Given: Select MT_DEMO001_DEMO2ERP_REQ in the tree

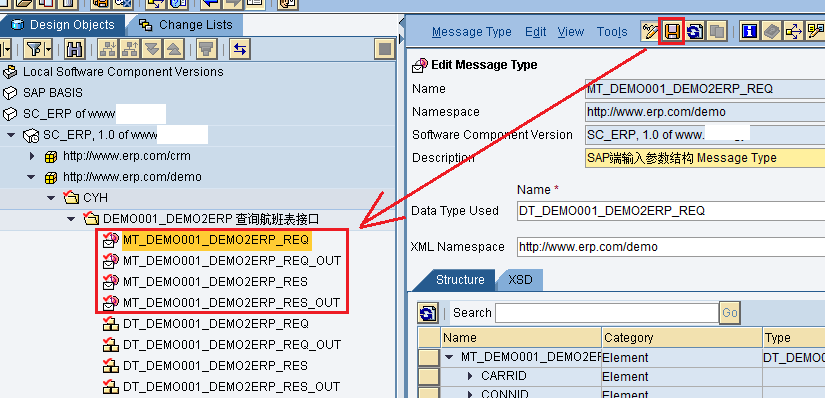Looking at the screenshot, I should click(x=216, y=240).
